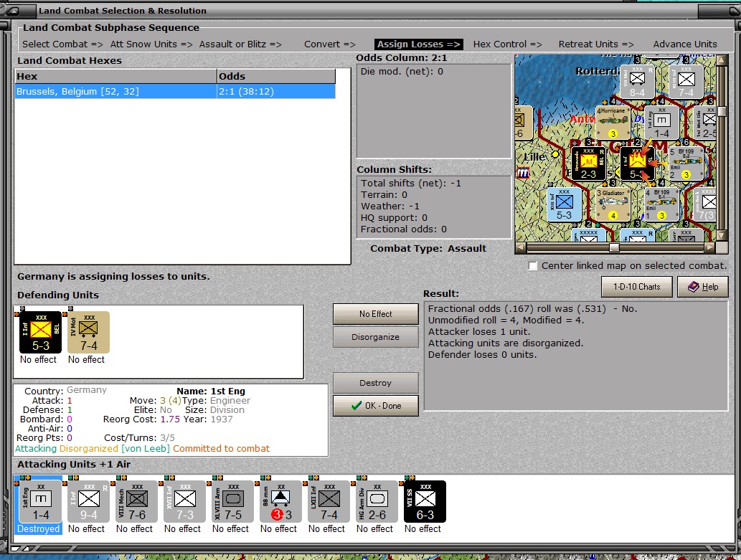The height and width of the screenshot is (560, 741).
Task: Click the Gladiator air unit on map
Action: pos(613,204)
